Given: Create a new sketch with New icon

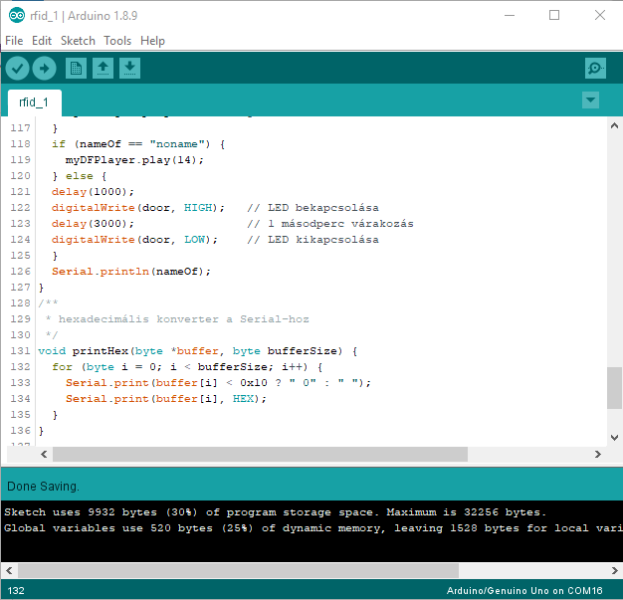Looking at the screenshot, I should point(76,68).
